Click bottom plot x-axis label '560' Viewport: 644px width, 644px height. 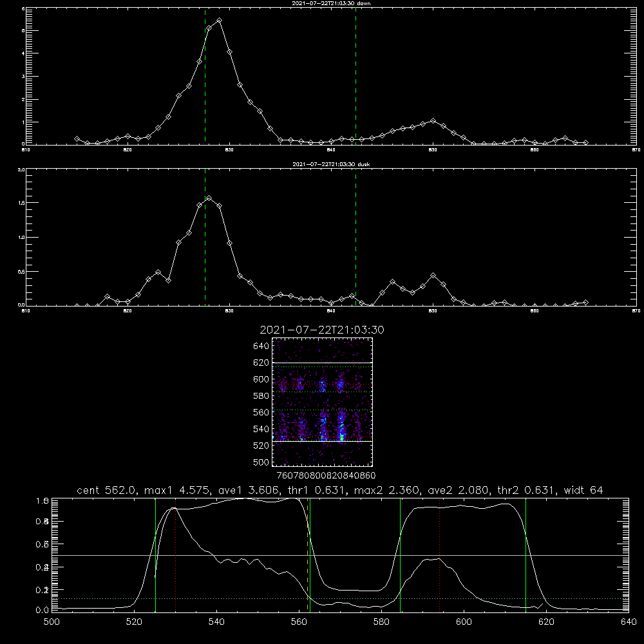pyautogui.click(x=299, y=622)
